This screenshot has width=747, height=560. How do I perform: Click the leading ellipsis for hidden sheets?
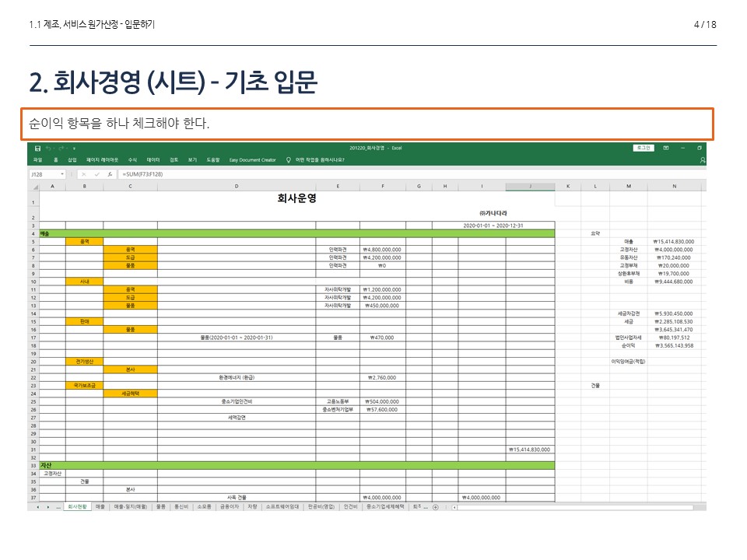click(58, 507)
